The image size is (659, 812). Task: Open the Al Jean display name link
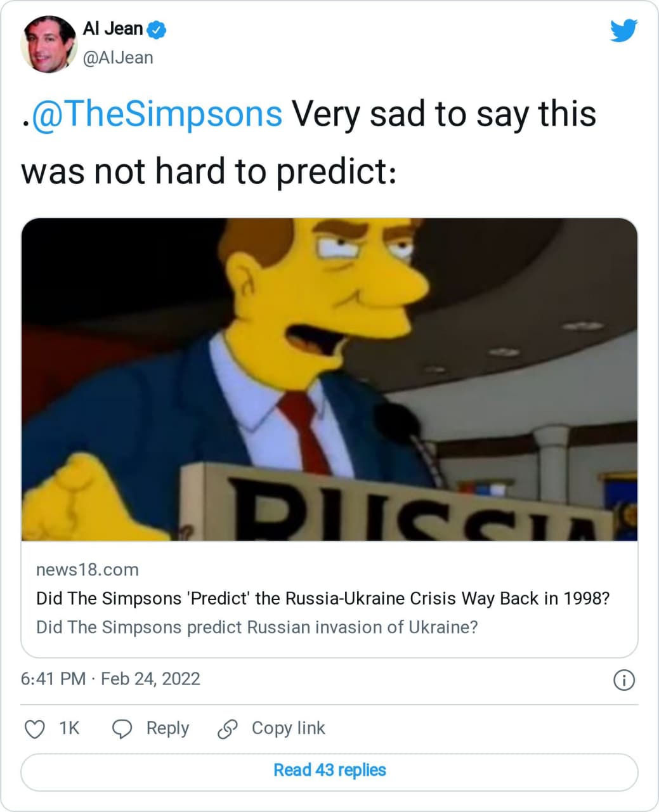click(113, 29)
